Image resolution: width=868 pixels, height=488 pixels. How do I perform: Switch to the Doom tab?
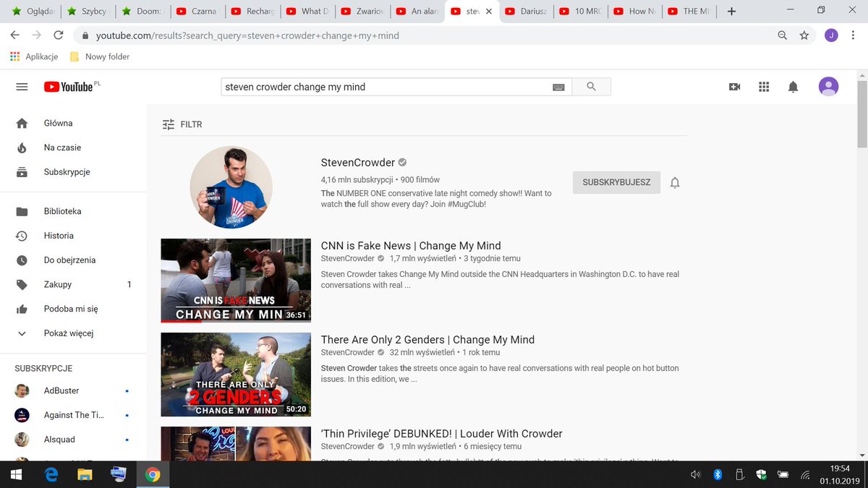coord(142,11)
